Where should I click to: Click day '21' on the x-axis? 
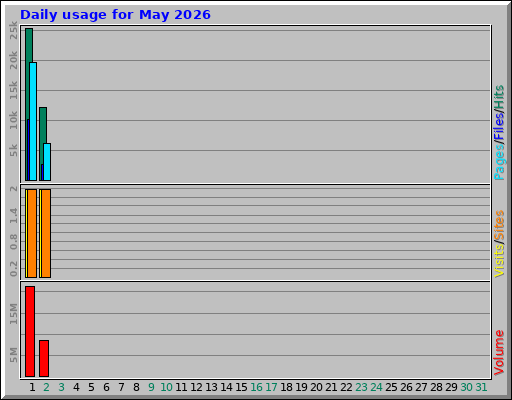click(331, 387)
